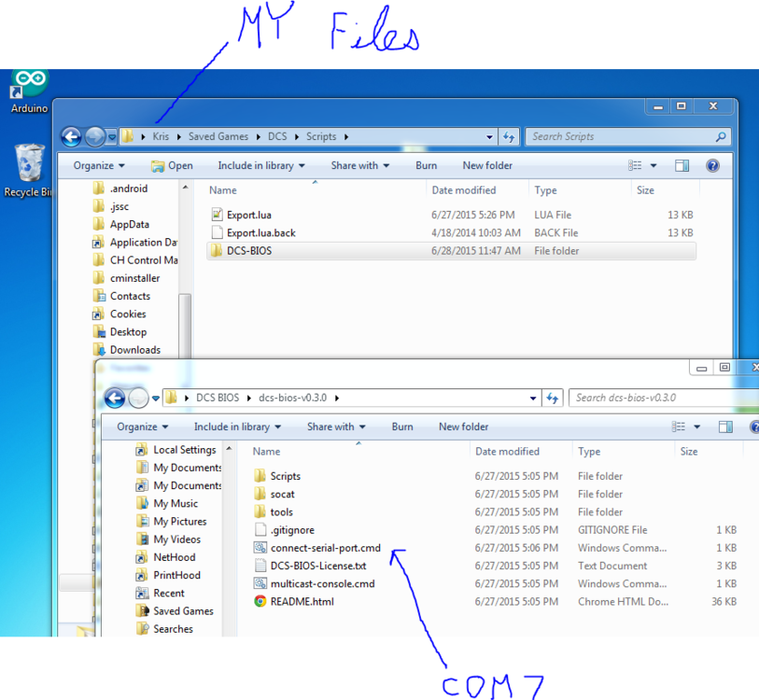The height and width of the screenshot is (700, 759).
Task: Expand Include in library in Scripts window
Action: pos(261,165)
